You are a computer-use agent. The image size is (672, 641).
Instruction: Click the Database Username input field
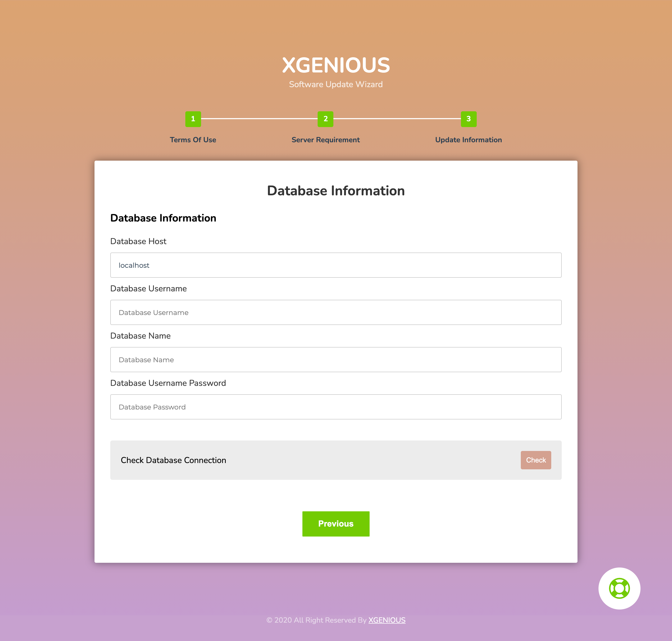pyautogui.click(x=336, y=312)
